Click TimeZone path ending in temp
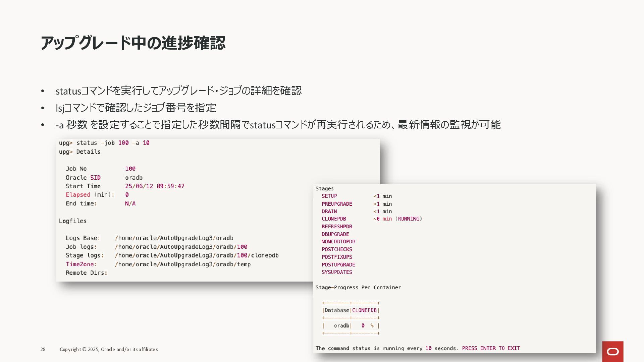This screenshot has width=644, height=362. point(182,264)
